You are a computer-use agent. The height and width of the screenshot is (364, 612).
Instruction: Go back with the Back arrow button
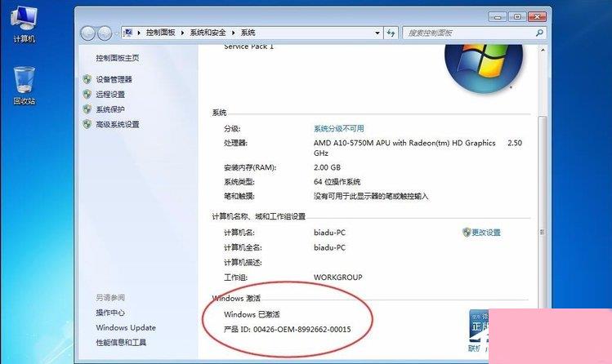click(x=88, y=33)
